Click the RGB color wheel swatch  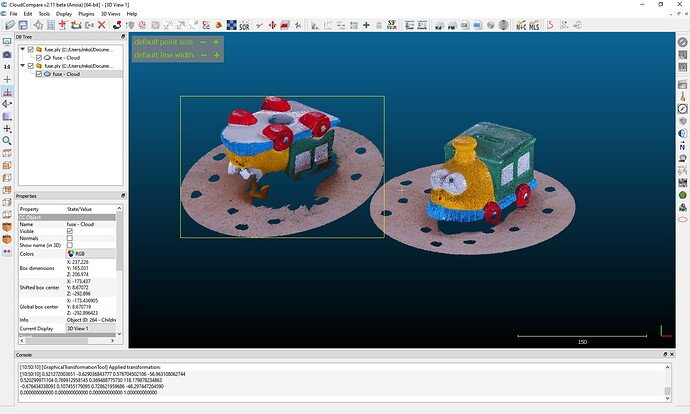[x=70, y=254]
